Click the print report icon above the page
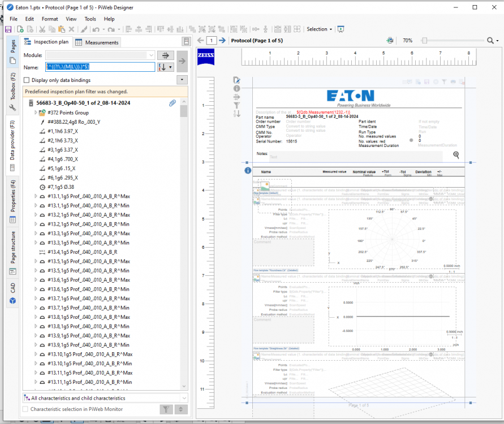The width and height of the screenshot is (504, 424). pyautogui.click(x=390, y=40)
